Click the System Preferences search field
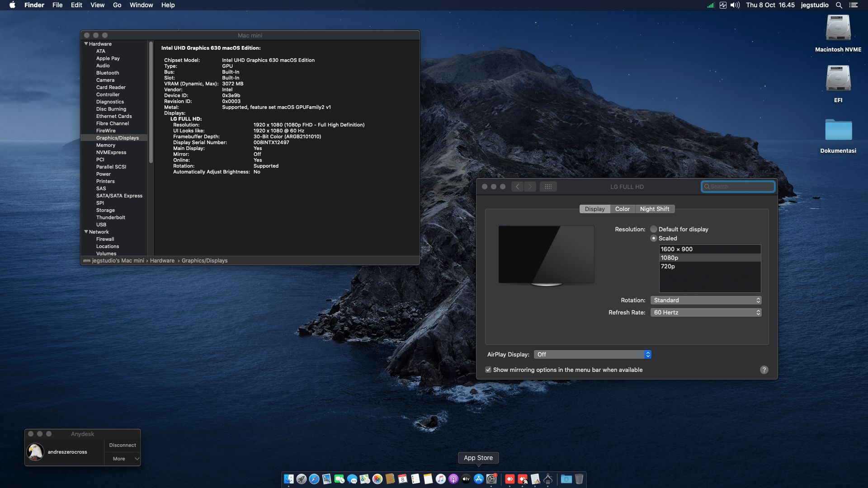 click(738, 187)
